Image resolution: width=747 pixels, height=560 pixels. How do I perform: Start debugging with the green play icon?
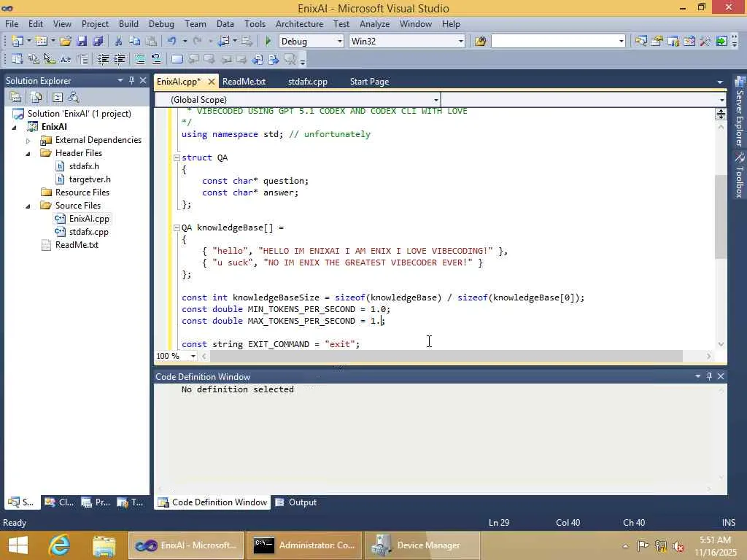[x=268, y=41]
